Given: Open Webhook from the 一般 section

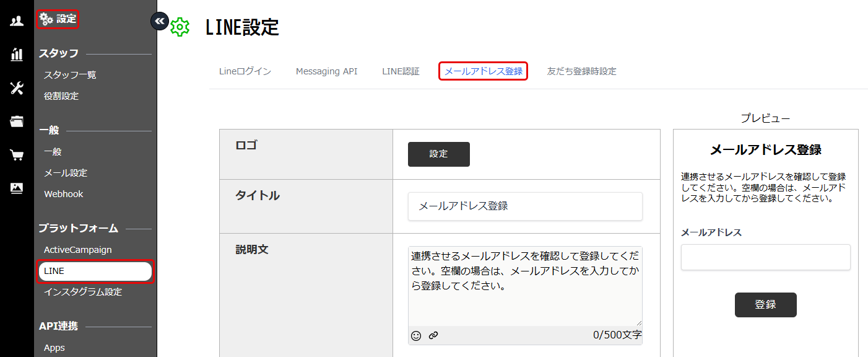Looking at the screenshot, I should [63, 193].
